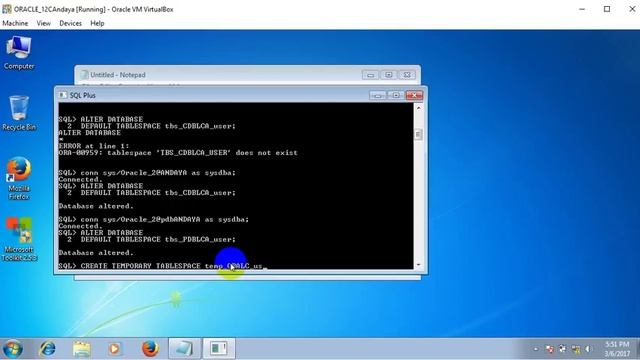Open the View menu in VirtualBox
The image size is (640, 360).
tap(44, 23)
